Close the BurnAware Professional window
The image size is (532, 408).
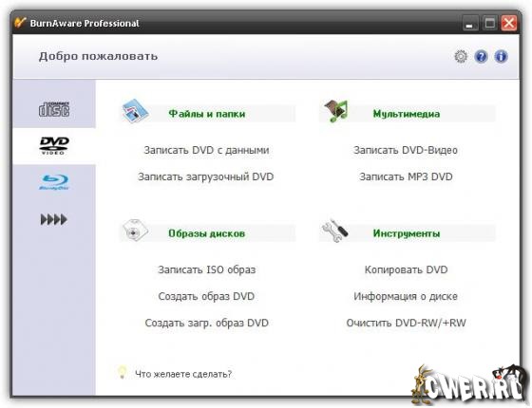509,24
